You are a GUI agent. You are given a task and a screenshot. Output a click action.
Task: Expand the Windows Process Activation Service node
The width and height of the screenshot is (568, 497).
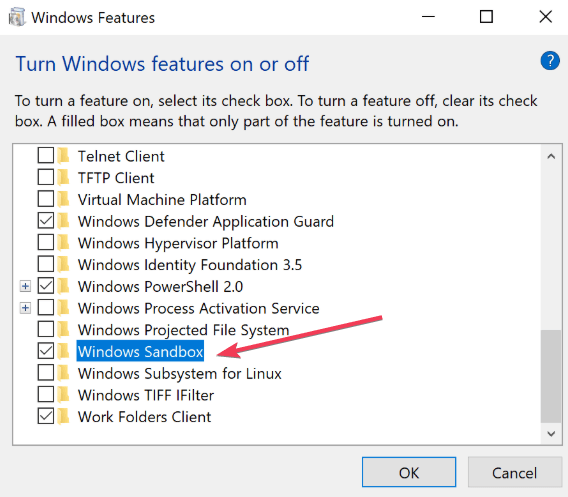click(25, 308)
